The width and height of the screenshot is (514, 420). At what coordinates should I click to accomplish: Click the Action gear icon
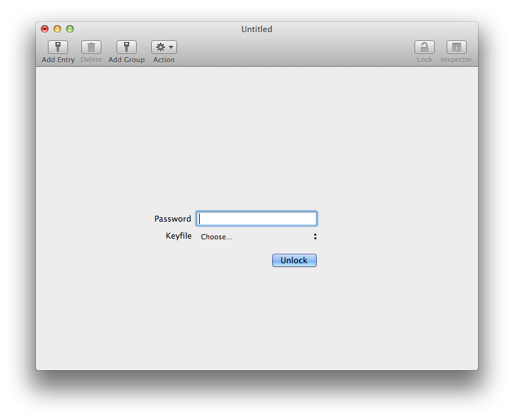click(161, 47)
